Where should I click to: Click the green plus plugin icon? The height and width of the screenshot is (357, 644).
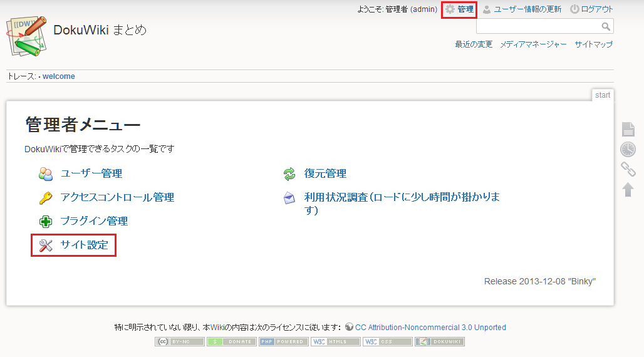pyautogui.click(x=46, y=222)
